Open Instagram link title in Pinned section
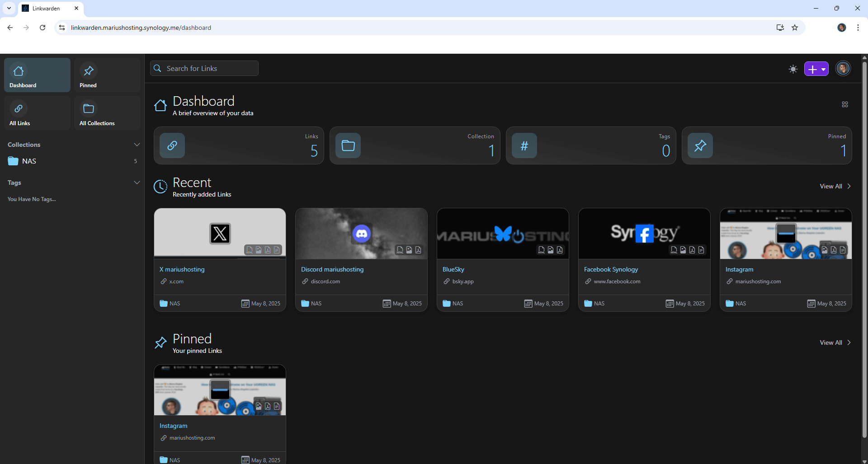Image resolution: width=868 pixels, height=464 pixels. tap(173, 426)
